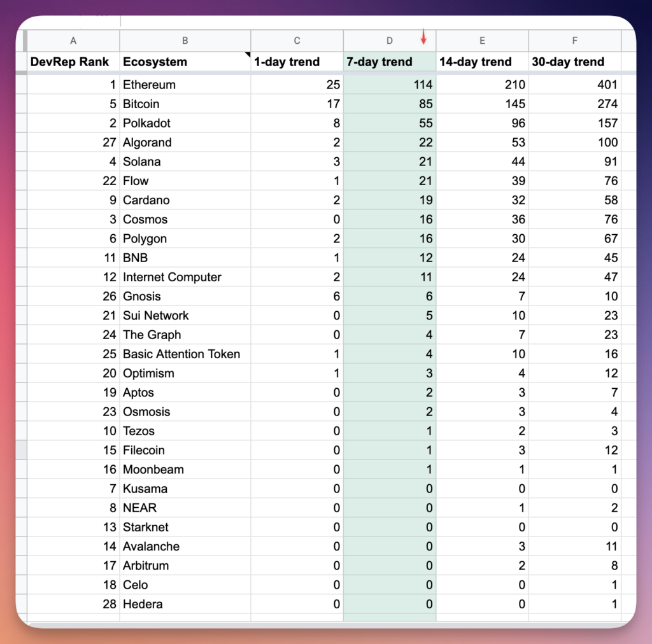Select Ethereum's 30-day trend value 401
652x644 pixels.
click(575, 85)
